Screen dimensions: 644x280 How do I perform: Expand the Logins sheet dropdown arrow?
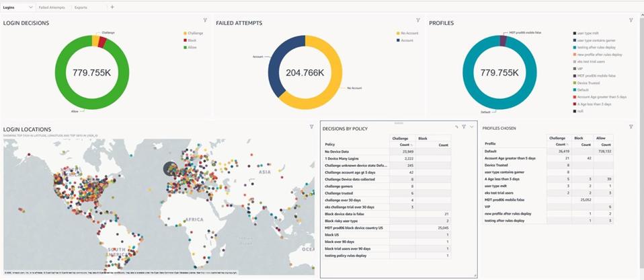point(30,7)
